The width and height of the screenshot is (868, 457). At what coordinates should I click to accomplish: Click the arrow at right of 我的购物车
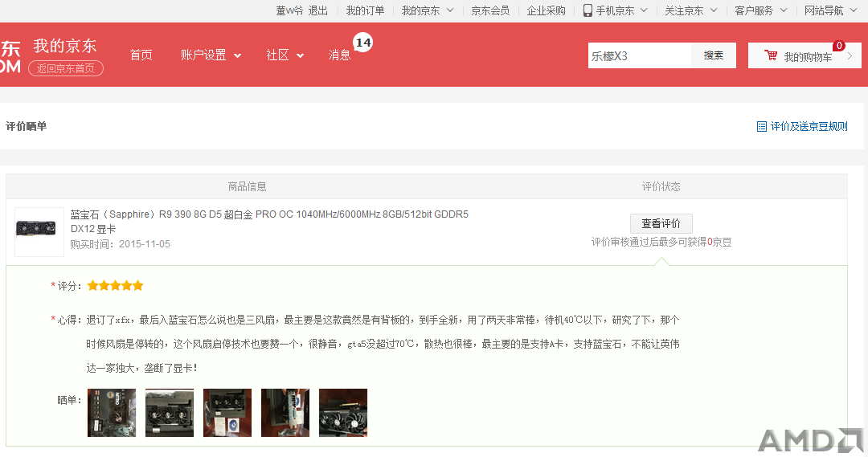850,56
